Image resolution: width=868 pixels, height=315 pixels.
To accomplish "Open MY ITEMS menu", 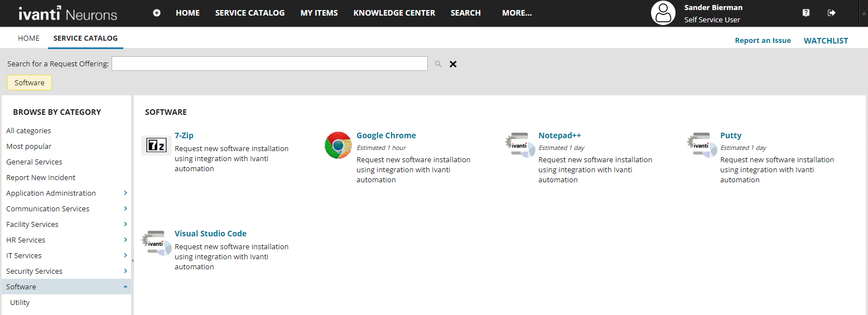I will pos(319,13).
